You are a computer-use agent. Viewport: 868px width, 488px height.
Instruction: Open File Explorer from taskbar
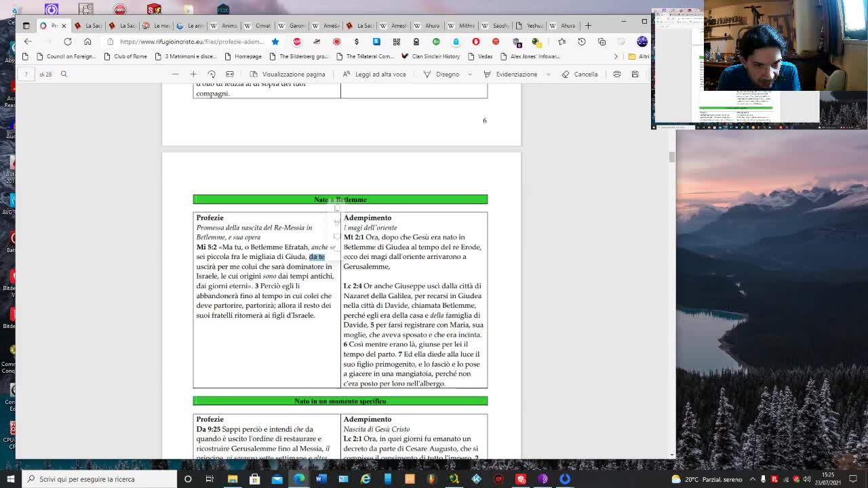pyautogui.click(x=233, y=479)
